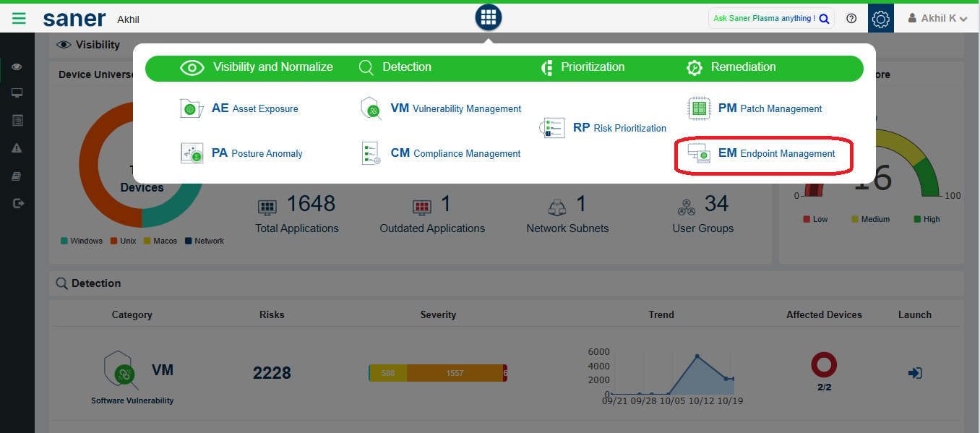Click the orange 1557 severity segment
Screen dimensions: 980x433
tap(455, 373)
